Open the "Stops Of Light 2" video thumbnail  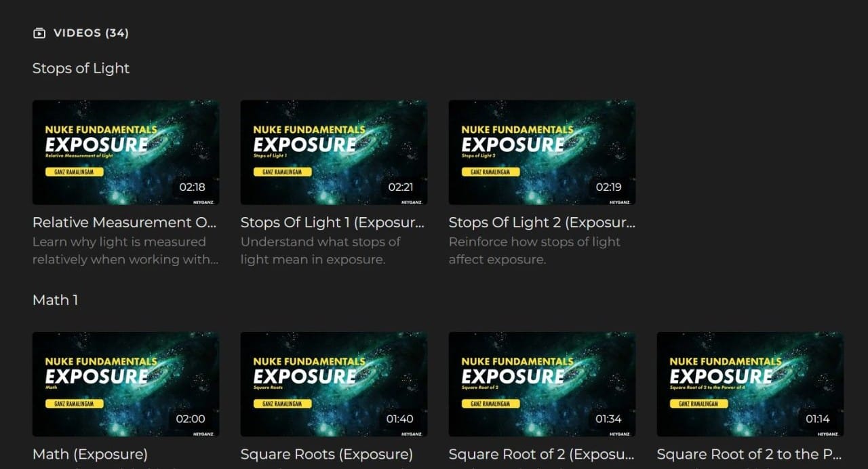click(x=541, y=152)
